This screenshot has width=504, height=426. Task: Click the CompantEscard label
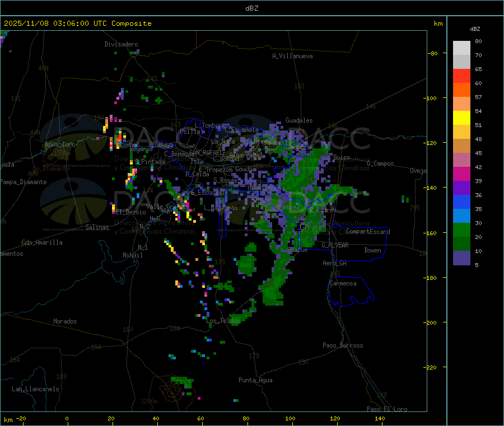368,232
